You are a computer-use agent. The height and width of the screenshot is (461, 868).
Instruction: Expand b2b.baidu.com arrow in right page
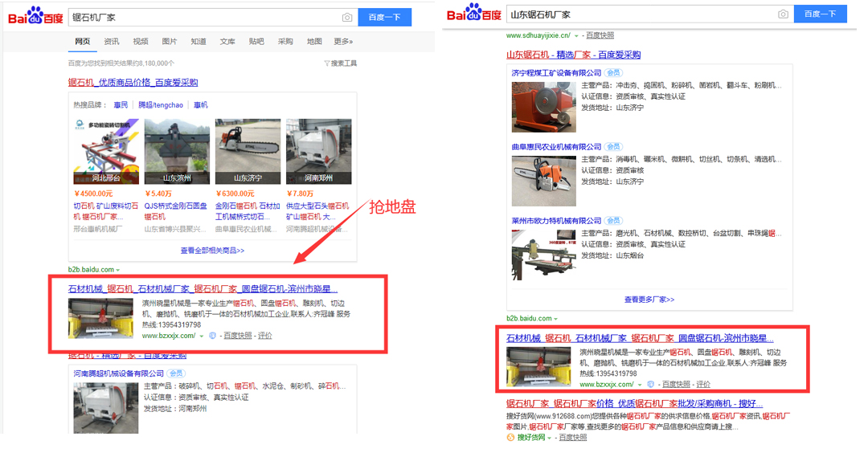click(x=556, y=319)
